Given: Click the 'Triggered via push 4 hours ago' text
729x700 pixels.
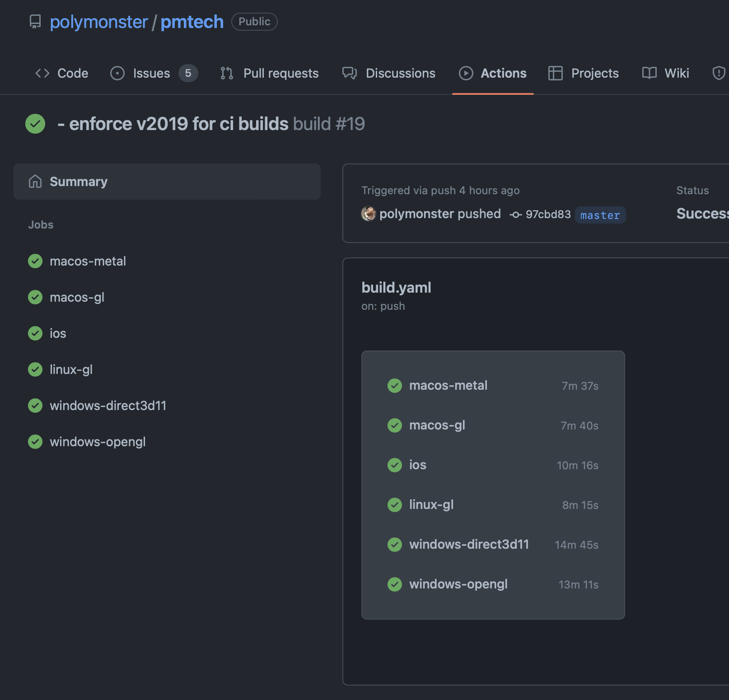Looking at the screenshot, I should click(440, 190).
